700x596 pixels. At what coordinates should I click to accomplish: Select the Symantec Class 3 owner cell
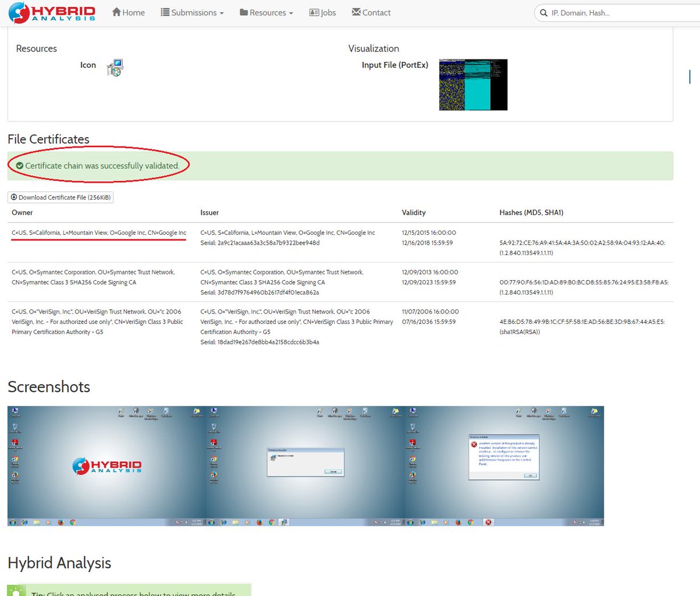coord(93,277)
